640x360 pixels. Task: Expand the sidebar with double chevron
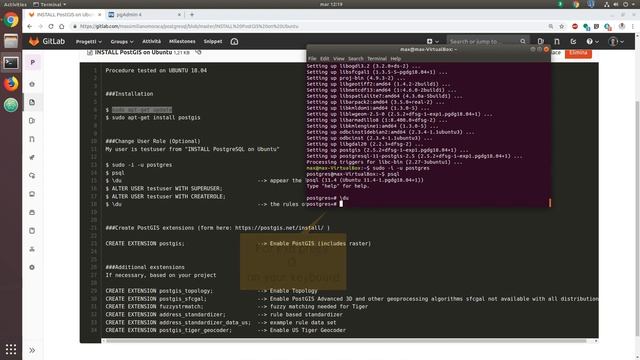point(32,351)
